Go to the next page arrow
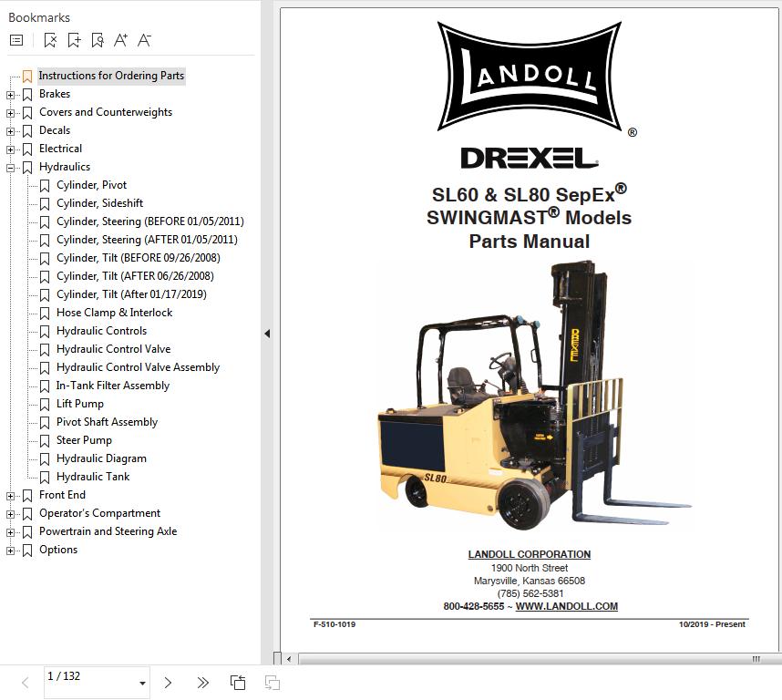The width and height of the screenshot is (782, 700). [x=168, y=683]
